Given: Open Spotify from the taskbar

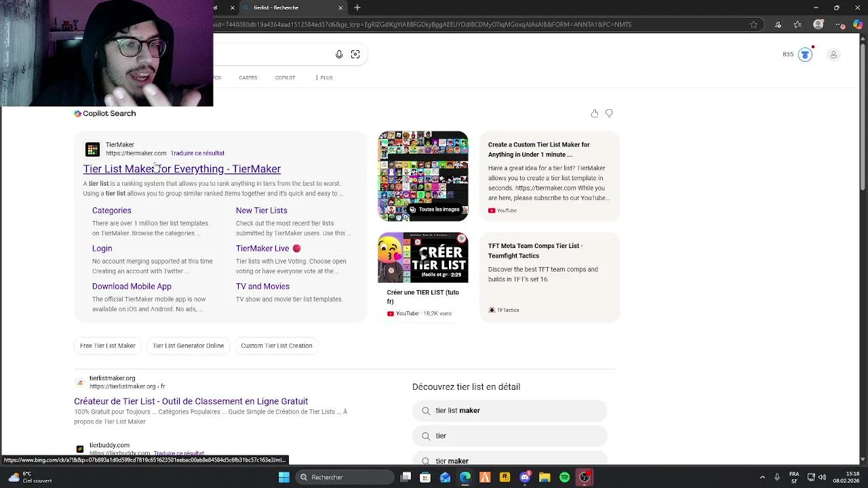Looking at the screenshot, I should click(564, 477).
